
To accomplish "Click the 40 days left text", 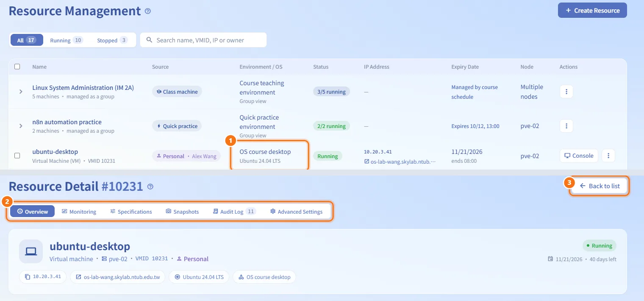I will click(602, 259).
